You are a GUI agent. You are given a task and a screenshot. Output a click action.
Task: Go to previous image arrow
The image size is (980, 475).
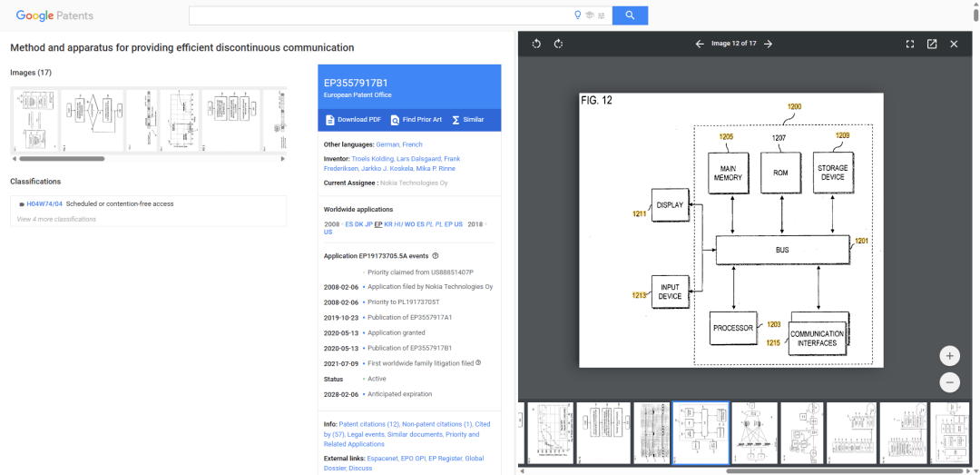pos(699,44)
